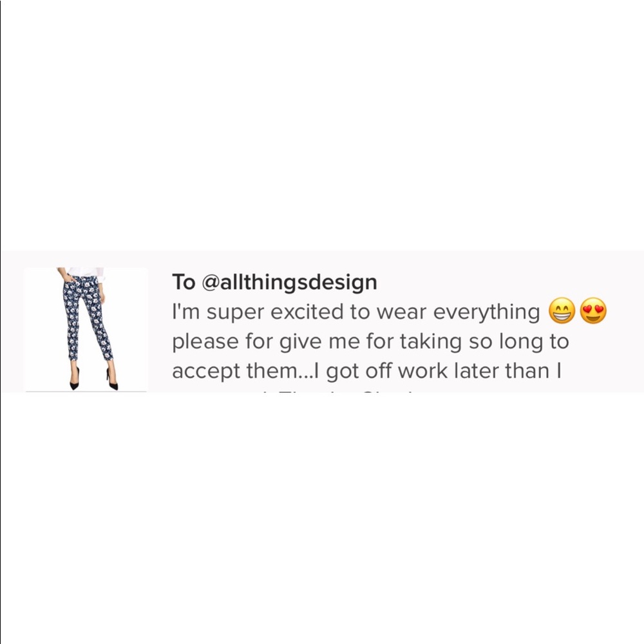Click the @allthingsdesign username
This screenshot has height=644, width=644.
coord(289,282)
